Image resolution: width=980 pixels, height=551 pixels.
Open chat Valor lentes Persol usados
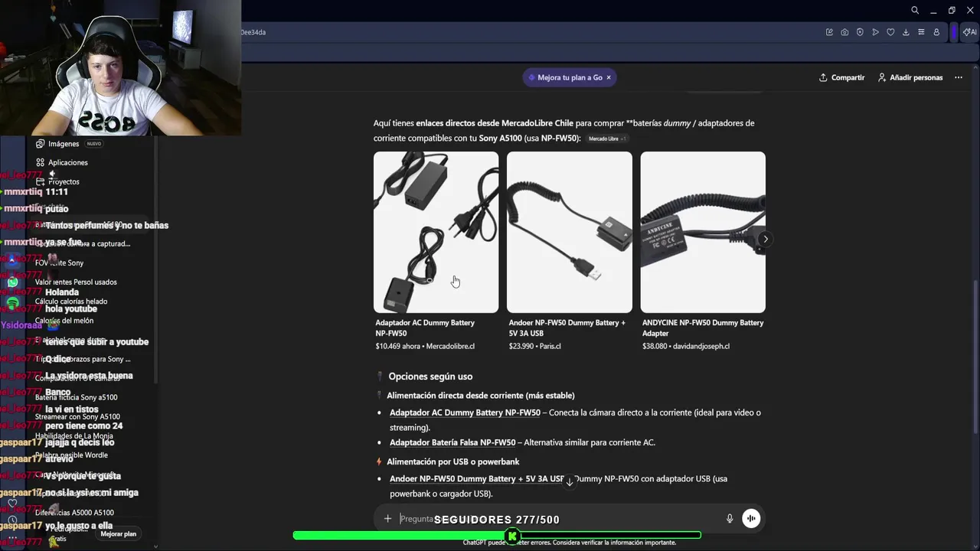click(x=76, y=282)
